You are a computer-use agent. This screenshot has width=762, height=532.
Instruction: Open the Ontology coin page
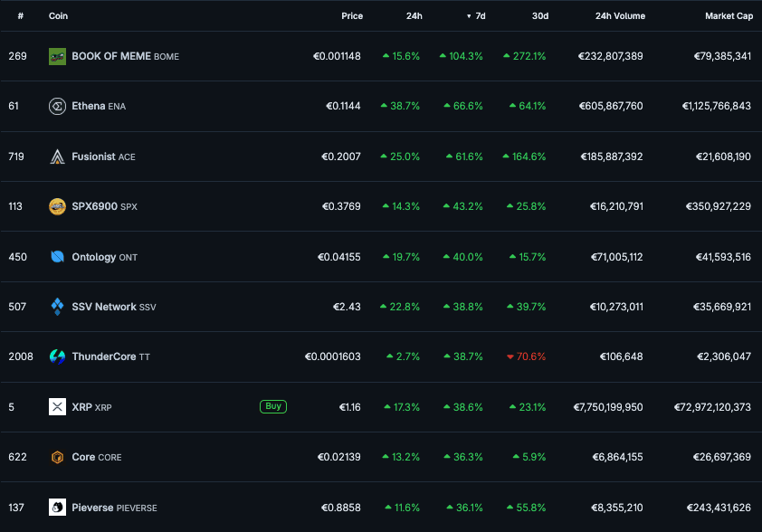click(x=104, y=257)
